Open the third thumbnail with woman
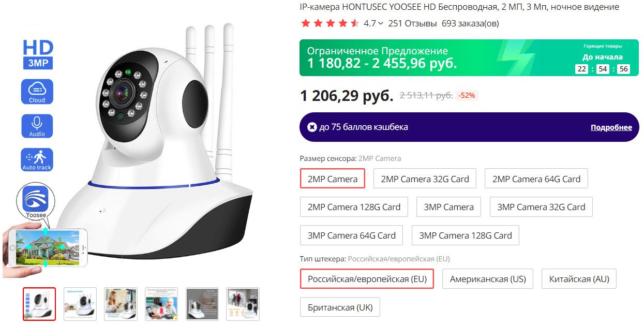 coord(121,304)
